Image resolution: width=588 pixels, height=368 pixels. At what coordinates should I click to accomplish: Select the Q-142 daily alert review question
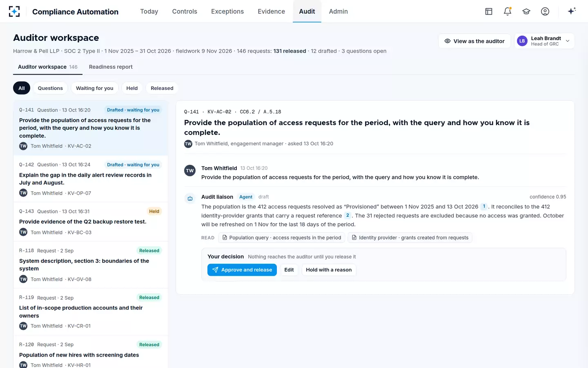click(x=91, y=179)
